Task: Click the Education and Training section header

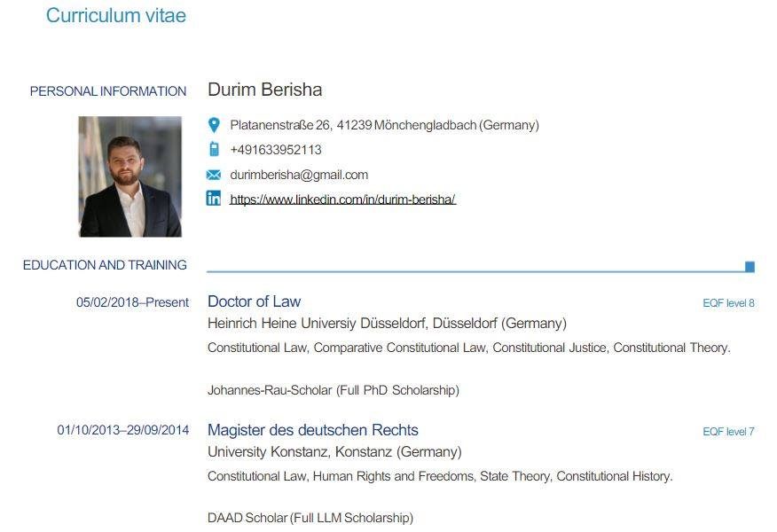Action: click(105, 265)
